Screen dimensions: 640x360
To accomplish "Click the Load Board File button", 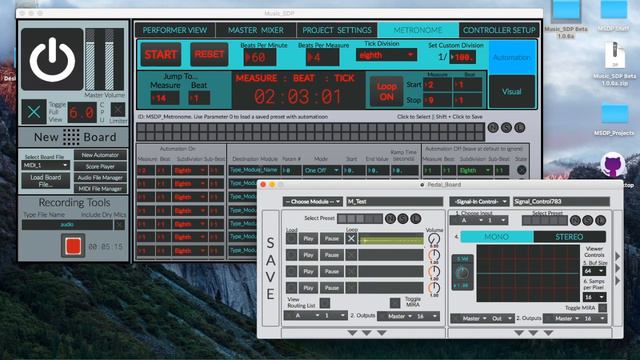I will point(46,181).
